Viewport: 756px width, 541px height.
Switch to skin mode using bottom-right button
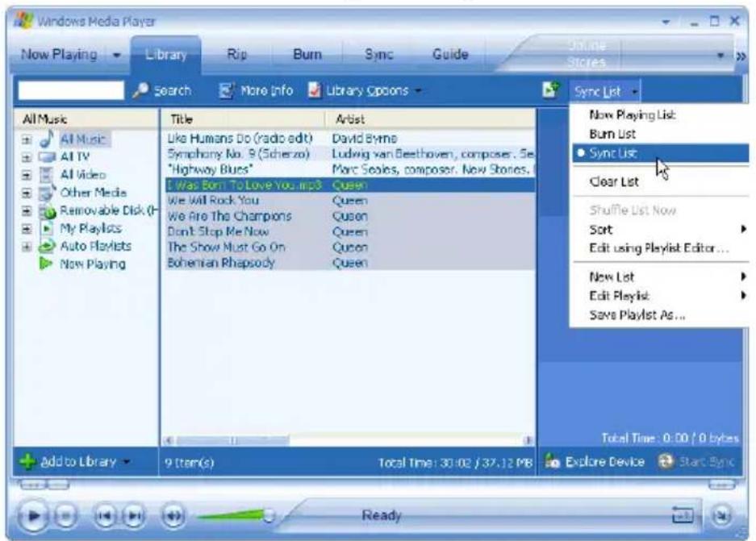point(722,516)
